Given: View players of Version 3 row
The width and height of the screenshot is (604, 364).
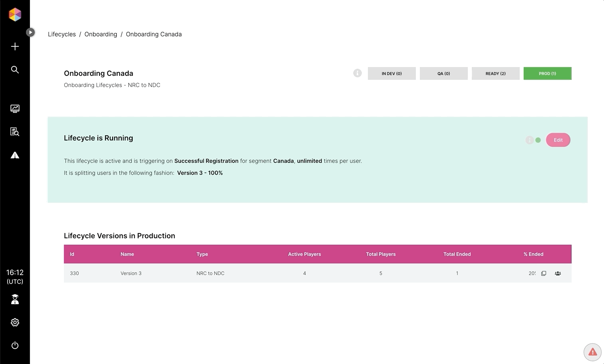Looking at the screenshot, I should coord(558,273).
